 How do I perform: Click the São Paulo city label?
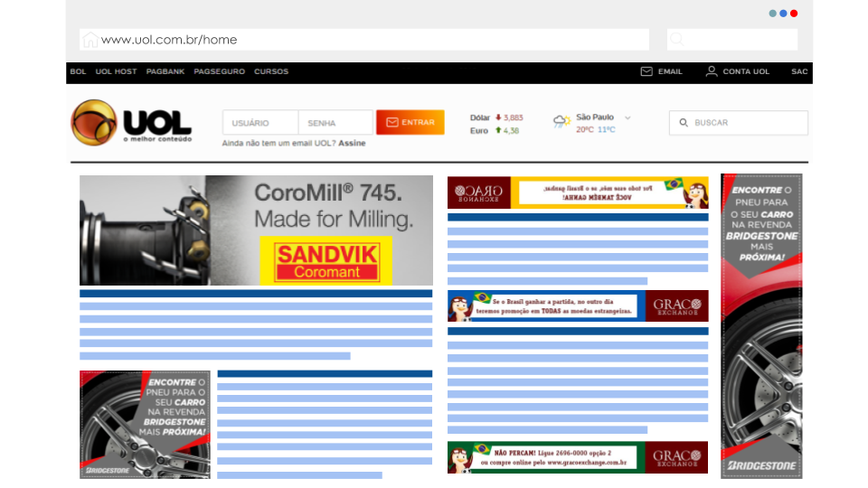coord(595,117)
